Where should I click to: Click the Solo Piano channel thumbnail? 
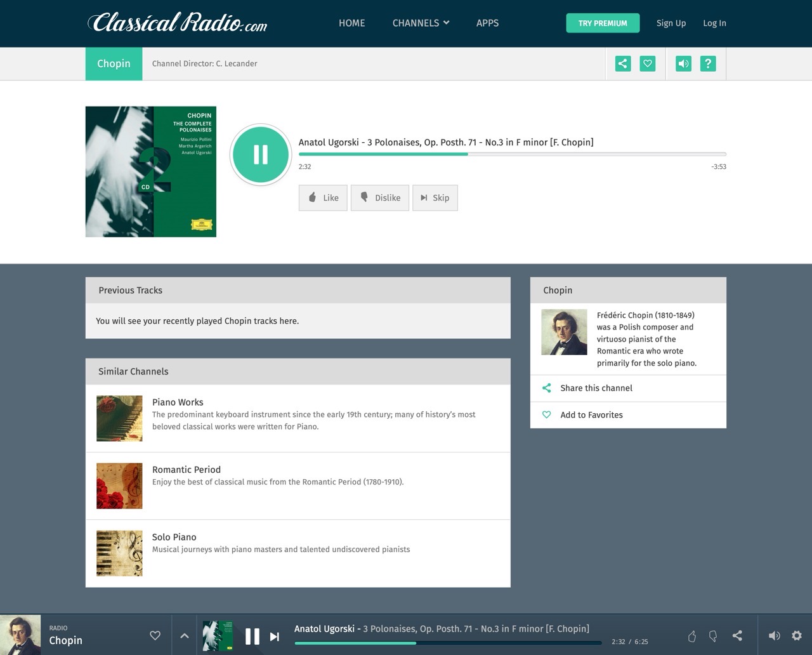point(119,553)
